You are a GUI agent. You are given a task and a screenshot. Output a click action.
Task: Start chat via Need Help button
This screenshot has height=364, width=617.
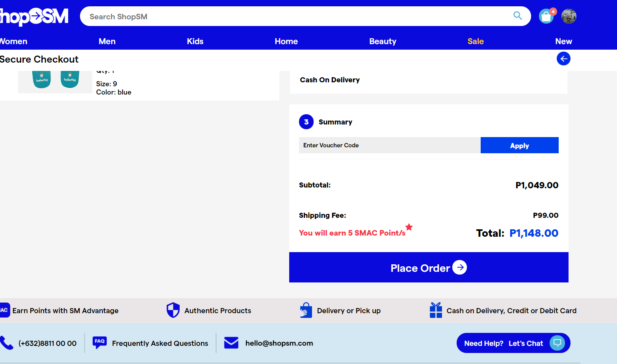513,343
